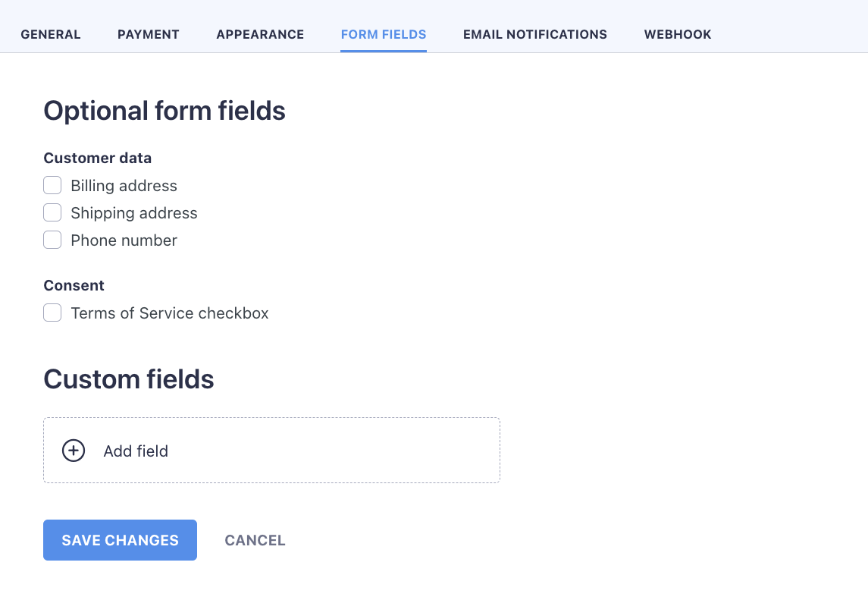The height and width of the screenshot is (600, 868).
Task: Check the Phone number option
Action: (52, 240)
